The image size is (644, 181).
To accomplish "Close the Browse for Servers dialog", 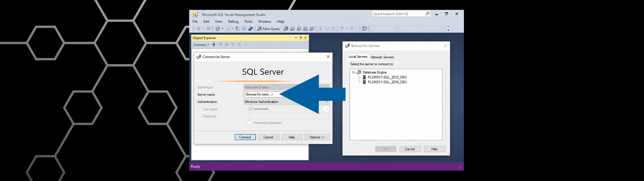I will (446, 46).
